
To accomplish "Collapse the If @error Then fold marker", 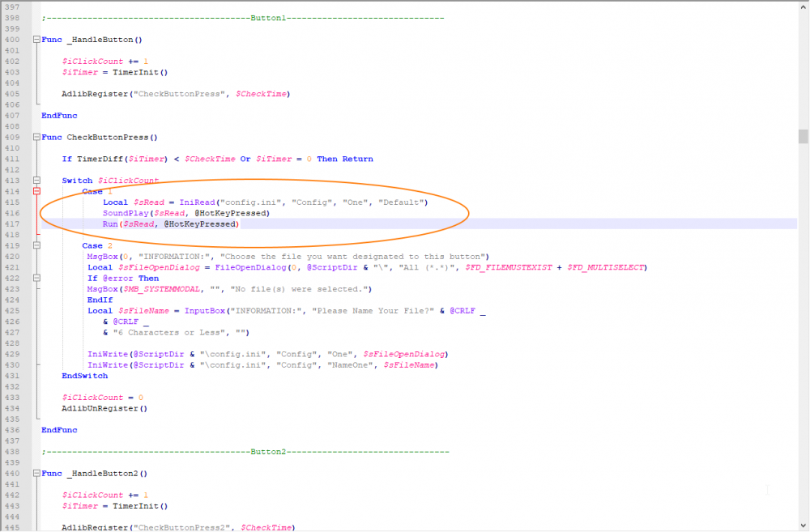I will [x=36, y=279].
